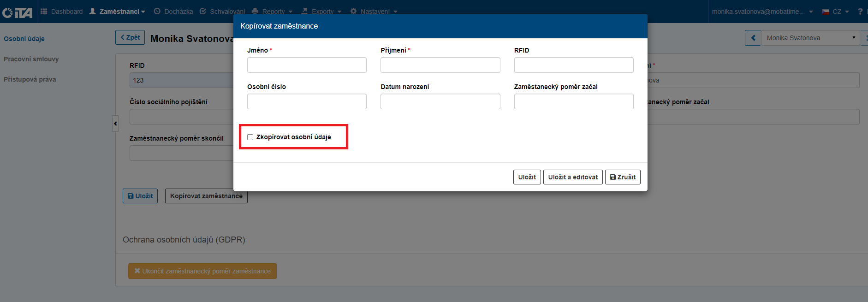868x302 pixels.
Task: Enable Zkopírovat osobní údaje checkbox
Action: pyautogui.click(x=250, y=137)
